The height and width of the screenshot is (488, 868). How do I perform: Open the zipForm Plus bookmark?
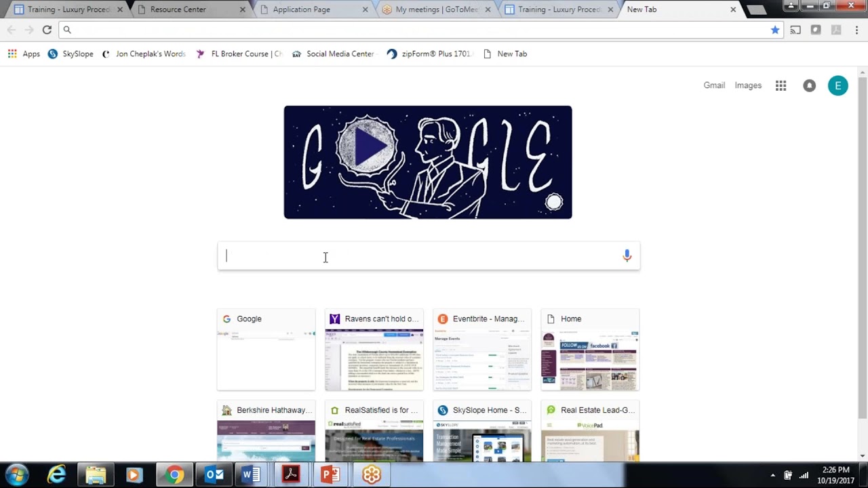click(x=429, y=54)
